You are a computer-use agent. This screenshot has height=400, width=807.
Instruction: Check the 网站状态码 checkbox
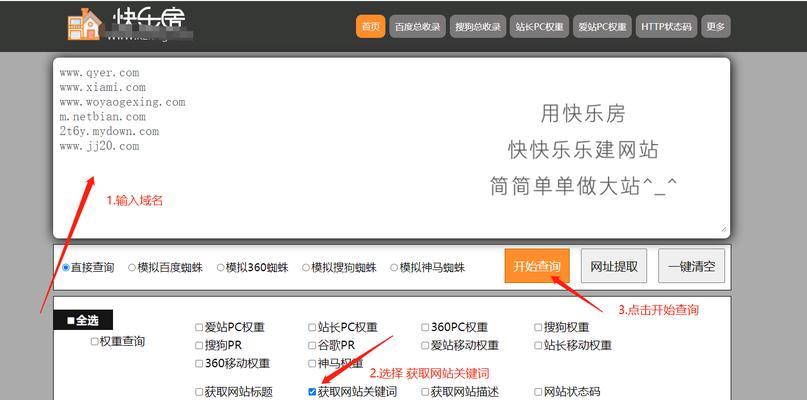pos(538,392)
